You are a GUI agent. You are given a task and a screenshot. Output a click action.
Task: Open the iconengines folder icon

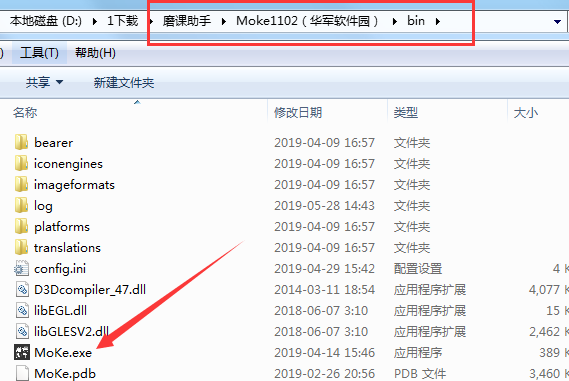[21, 163]
